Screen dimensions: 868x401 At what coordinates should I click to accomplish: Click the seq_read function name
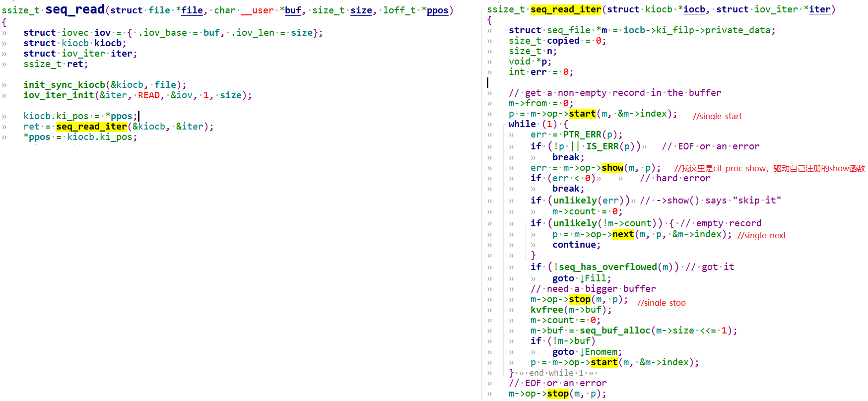pos(75,10)
